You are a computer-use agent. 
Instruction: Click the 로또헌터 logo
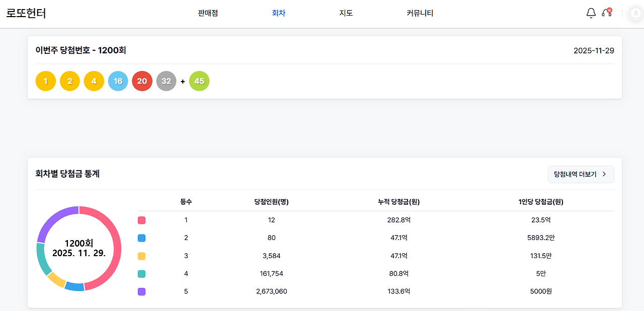tap(26, 13)
